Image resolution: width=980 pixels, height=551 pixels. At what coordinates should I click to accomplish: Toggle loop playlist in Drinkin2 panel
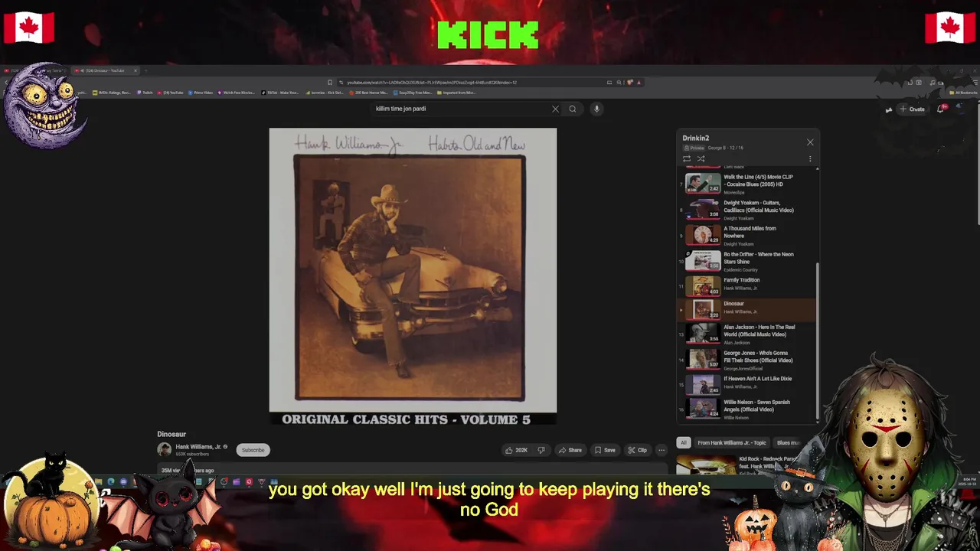[687, 159]
